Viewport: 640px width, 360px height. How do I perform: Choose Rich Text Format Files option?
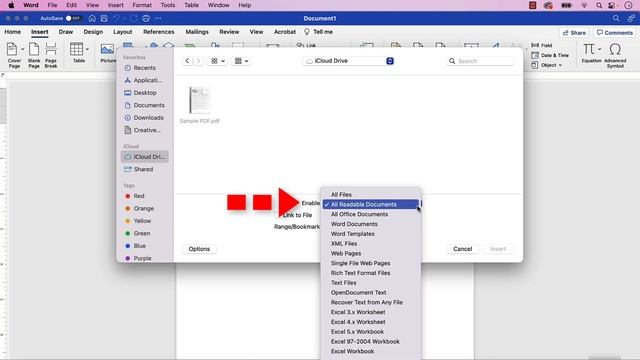371,273
